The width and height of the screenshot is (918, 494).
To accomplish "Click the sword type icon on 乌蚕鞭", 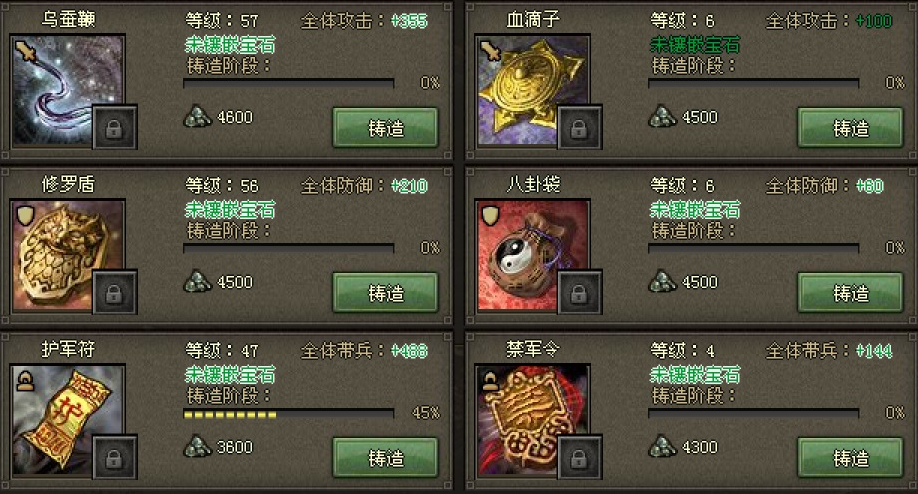I will pos(25,51).
